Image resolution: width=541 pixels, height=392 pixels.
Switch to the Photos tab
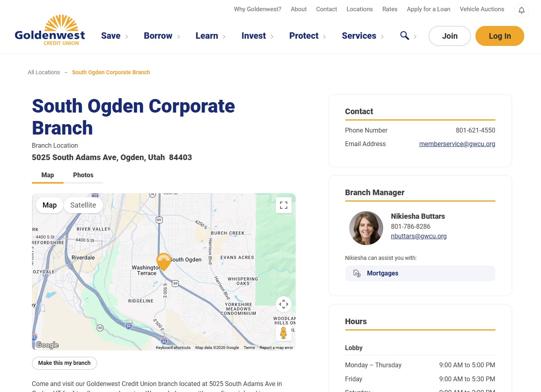(x=83, y=175)
